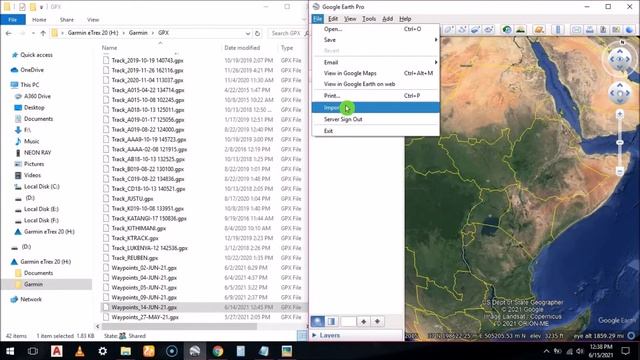Screen dimensions: 640x360
Task: Select Network in navigation pane
Action: (x=31, y=299)
